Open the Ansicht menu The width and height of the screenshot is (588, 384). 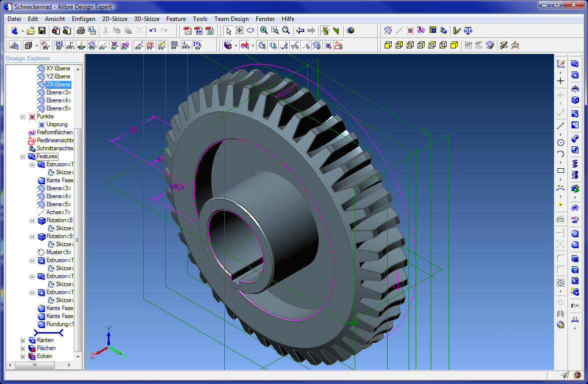click(x=55, y=19)
